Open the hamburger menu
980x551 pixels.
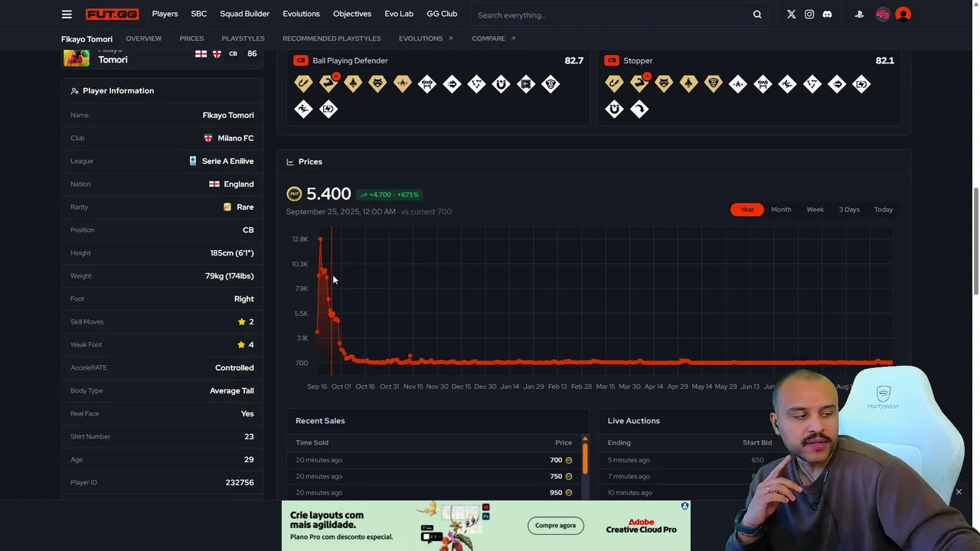point(67,15)
